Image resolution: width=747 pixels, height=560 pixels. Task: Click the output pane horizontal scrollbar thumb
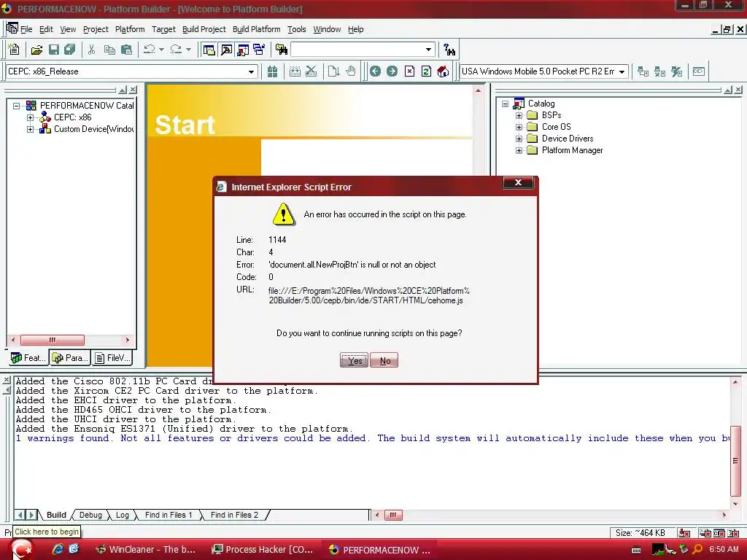(x=393, y=515)
